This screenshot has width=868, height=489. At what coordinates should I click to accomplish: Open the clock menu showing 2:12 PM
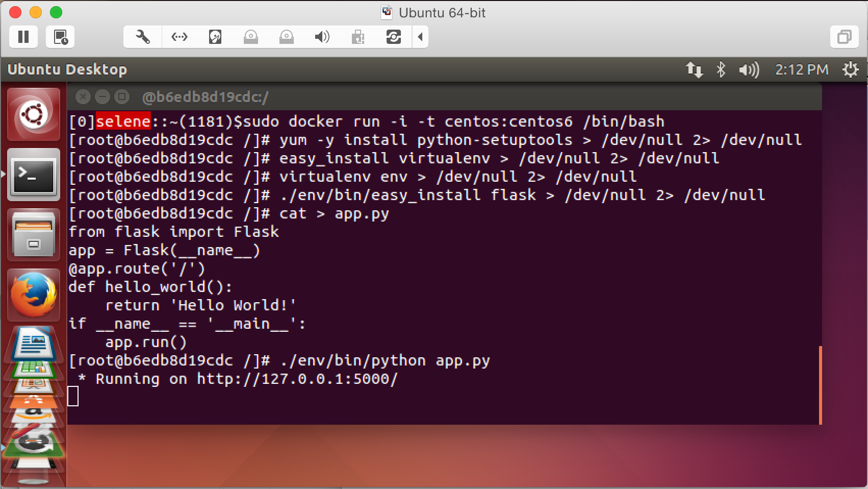coord(801,69)
